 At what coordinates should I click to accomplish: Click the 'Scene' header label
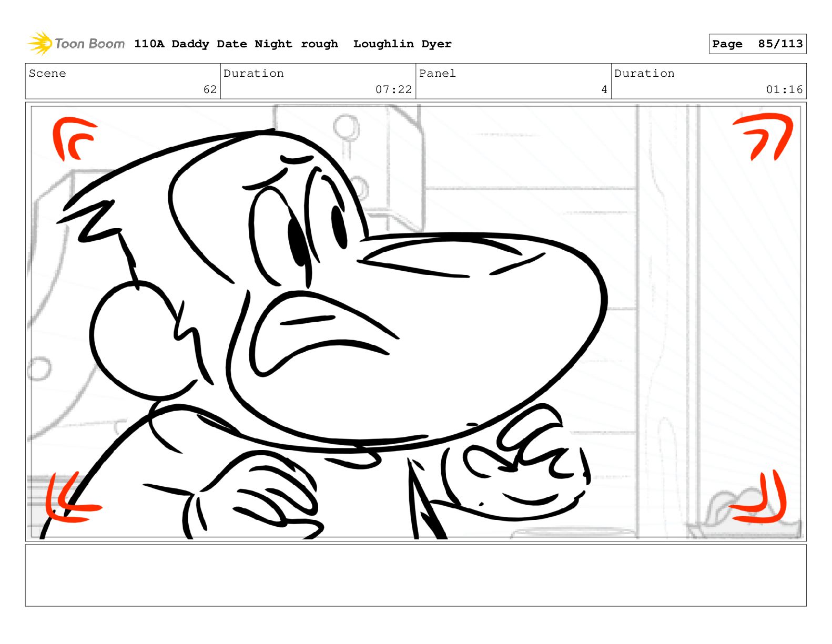click(x=47, y=74)
